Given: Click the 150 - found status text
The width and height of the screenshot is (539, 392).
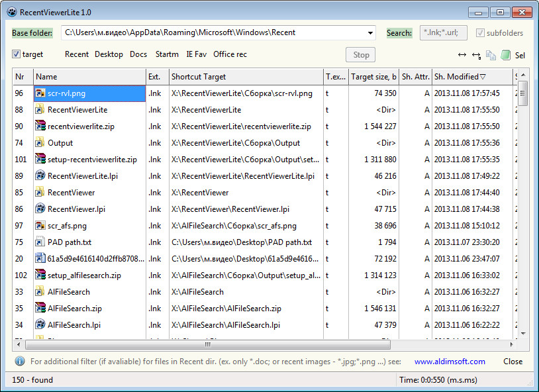Looking at the screenshot, I should [x=32, y=380].
